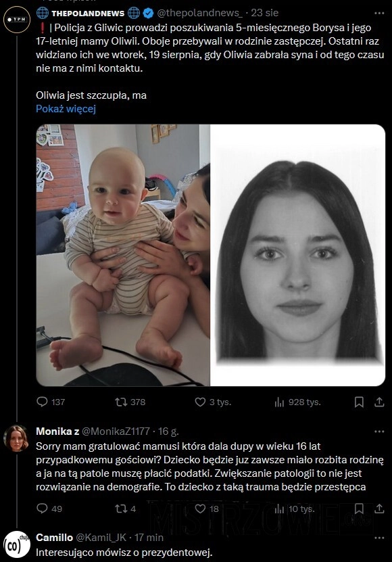
Task: Open more options for Camillo's reply
Action: click(x=379, y=538)
